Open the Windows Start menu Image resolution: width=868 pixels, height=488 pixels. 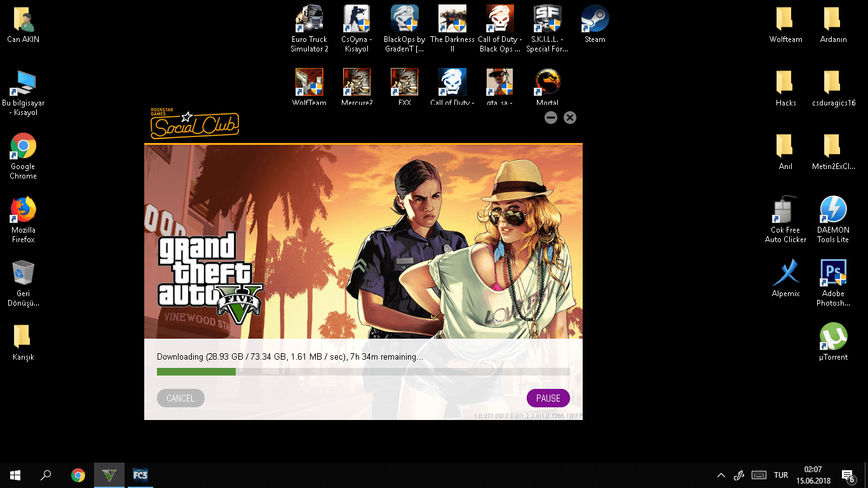click(15, 475)
